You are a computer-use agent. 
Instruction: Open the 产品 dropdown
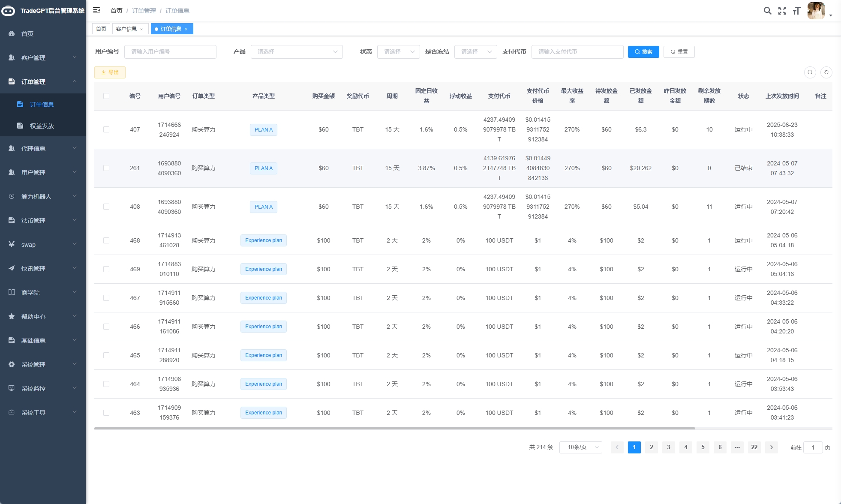297,51
